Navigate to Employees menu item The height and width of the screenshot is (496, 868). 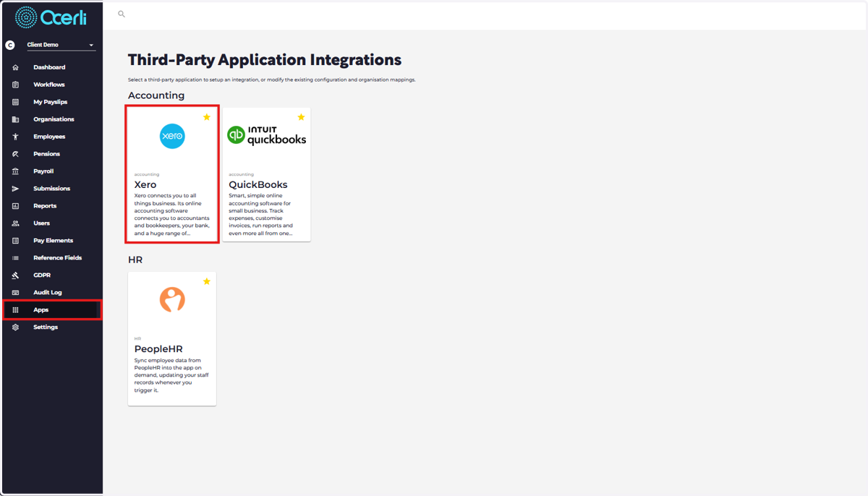coord(49,137)
